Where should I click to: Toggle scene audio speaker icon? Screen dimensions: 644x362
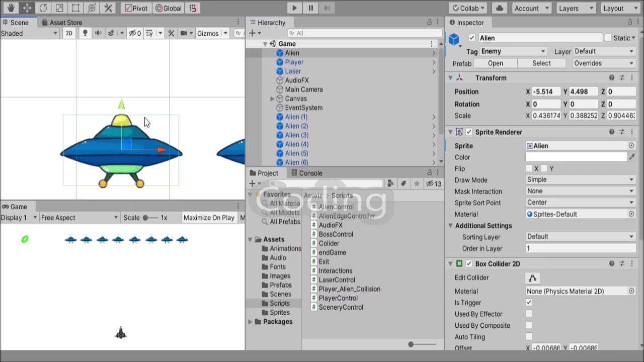[98, 33]
